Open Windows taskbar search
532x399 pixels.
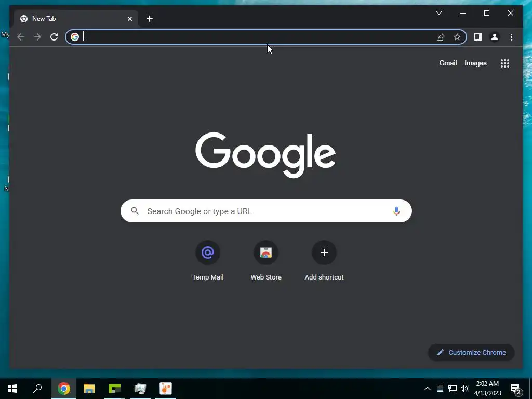click(x=37, y=389)
